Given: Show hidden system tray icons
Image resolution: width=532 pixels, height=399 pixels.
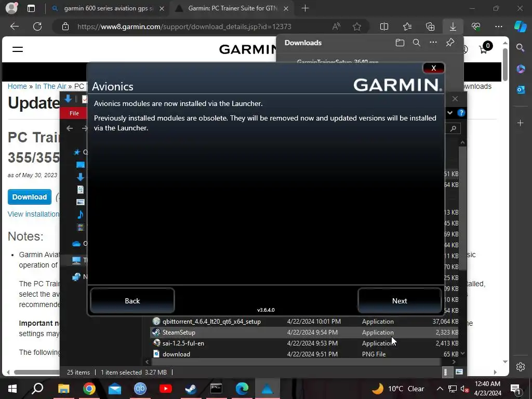Looking at the screenshot, I should click(440, 389).
